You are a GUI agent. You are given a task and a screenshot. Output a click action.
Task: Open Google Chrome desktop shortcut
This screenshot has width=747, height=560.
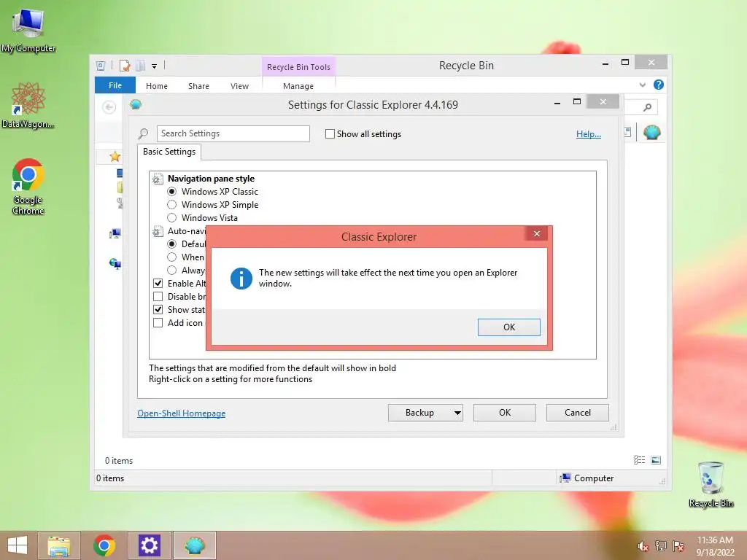point(28,186)
